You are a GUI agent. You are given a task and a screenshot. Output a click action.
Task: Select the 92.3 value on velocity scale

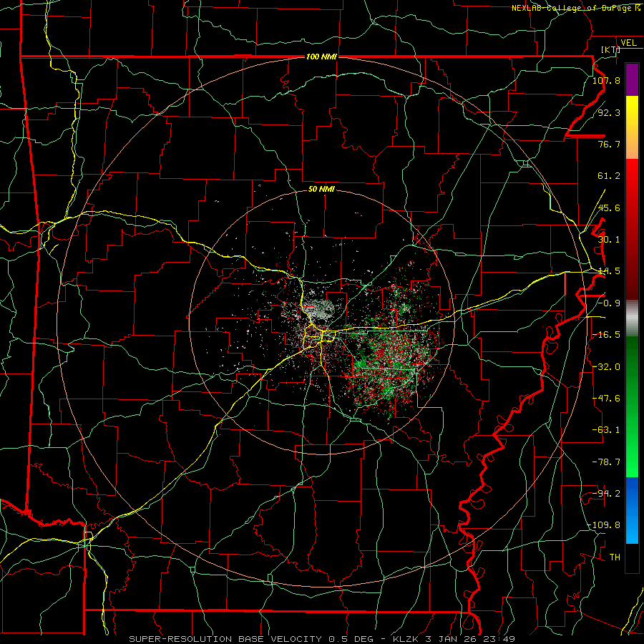609,112
